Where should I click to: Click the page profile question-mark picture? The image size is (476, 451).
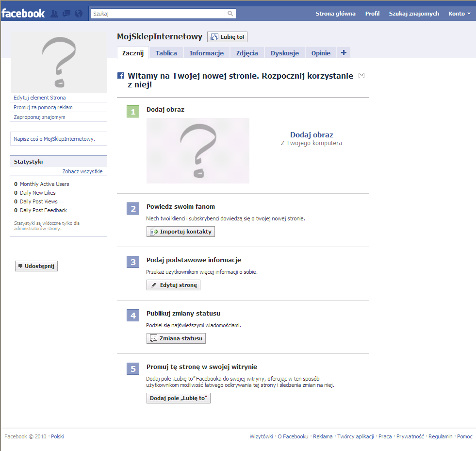(x=59, y=62)
